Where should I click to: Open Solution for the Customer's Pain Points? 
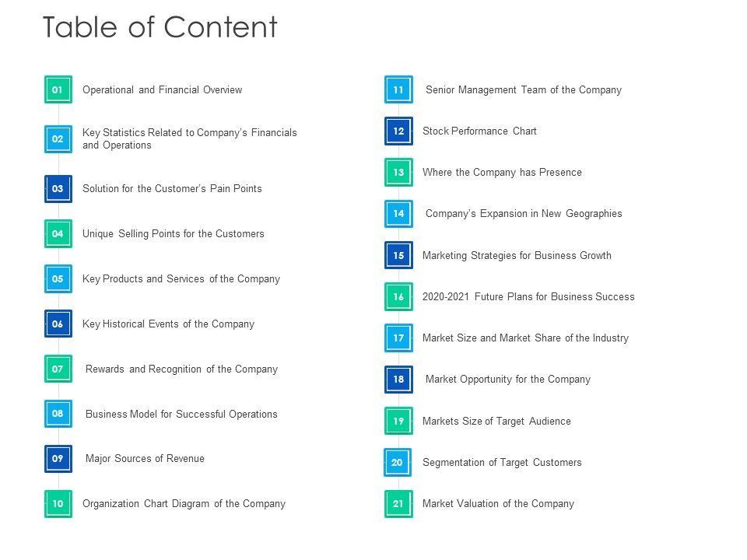point(172,189)
